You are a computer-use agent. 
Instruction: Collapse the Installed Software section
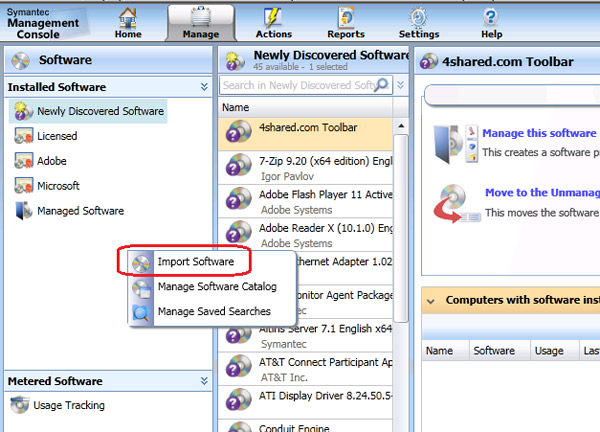coord(204,87)
